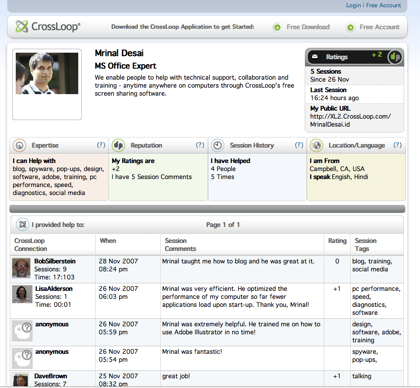Click the Location/Language globe icon
The image size is (420, 388).
click(316, 145)
